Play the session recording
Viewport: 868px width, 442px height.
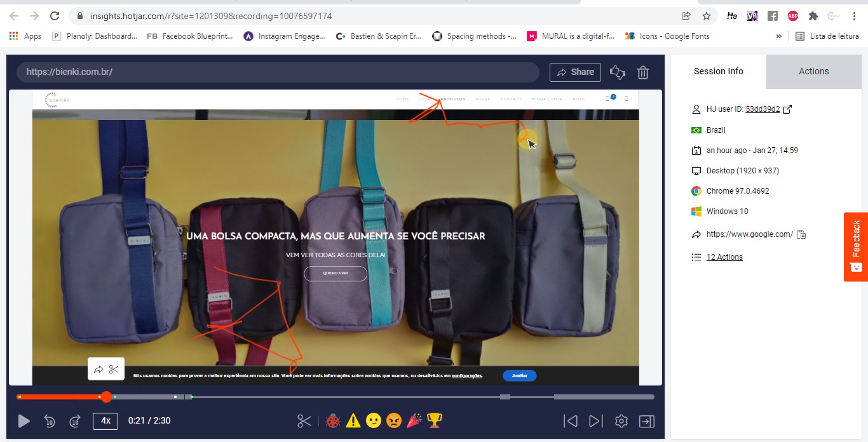24,421
